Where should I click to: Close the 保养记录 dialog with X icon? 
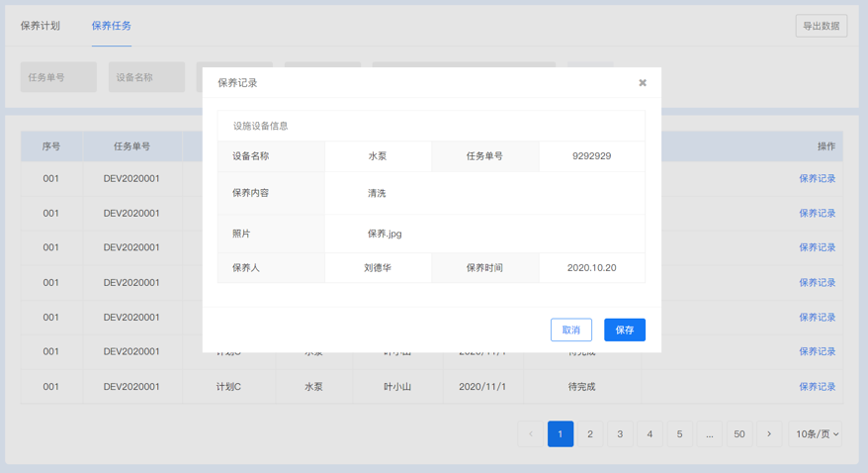pos(643,83)
